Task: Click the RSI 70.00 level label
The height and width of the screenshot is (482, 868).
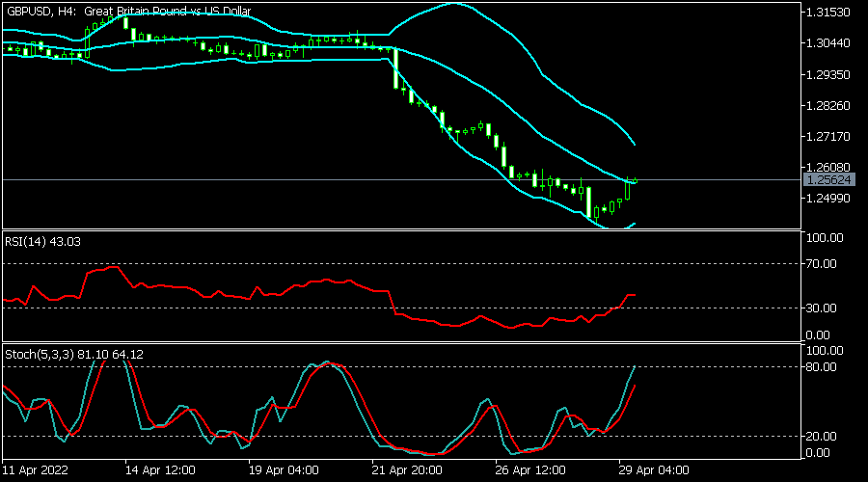Action: pyautogui.click(x=822, y=264)
